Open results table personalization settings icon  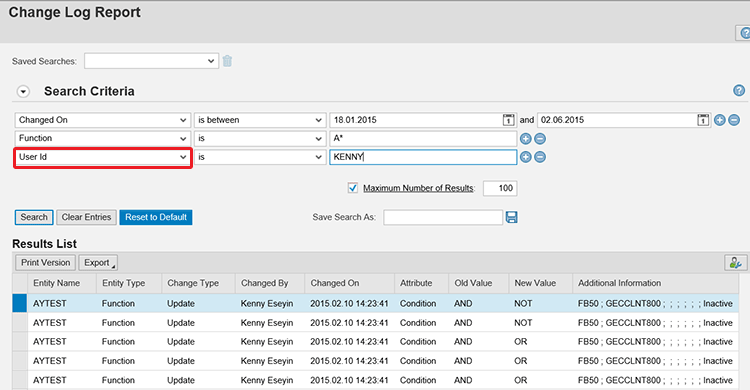click(x=735, y=263)
